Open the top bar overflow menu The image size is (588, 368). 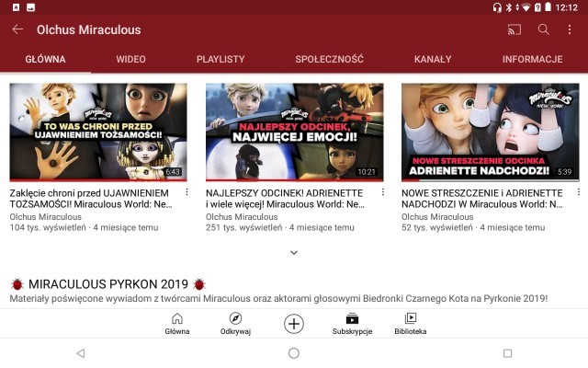570,29
